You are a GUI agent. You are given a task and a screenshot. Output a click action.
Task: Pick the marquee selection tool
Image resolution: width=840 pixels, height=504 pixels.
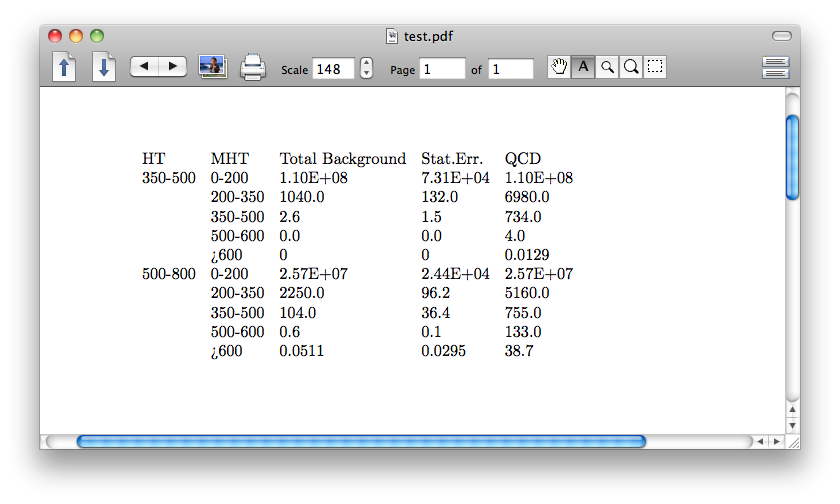click(655, 67)
